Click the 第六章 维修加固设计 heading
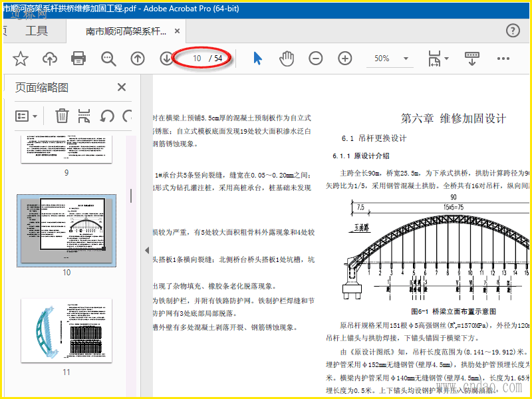532x399 pixels. (454, 118)
